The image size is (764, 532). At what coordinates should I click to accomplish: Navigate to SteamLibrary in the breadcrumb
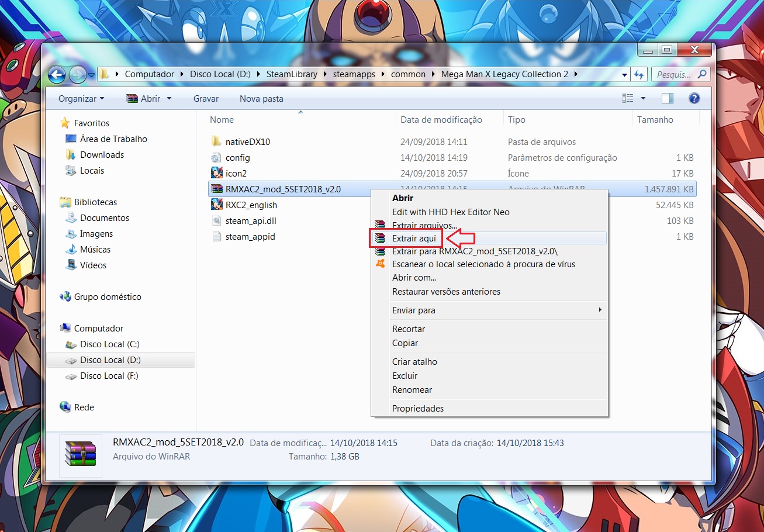pos(292,74)
